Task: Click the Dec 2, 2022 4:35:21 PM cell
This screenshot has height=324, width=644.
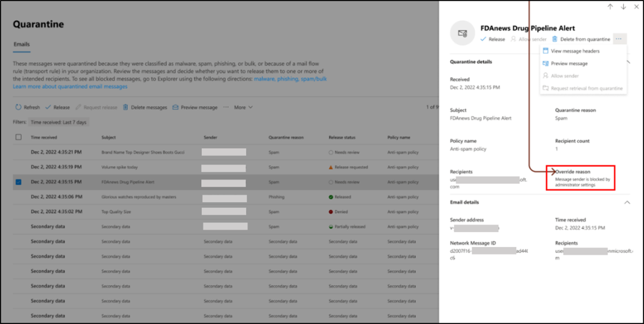Action: [x=56, y=152]
